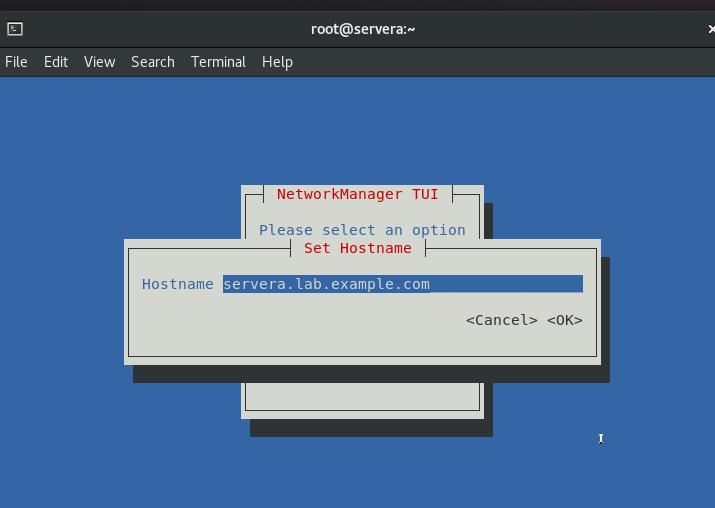Open the Help menu
715x508 pixels.
277,62
